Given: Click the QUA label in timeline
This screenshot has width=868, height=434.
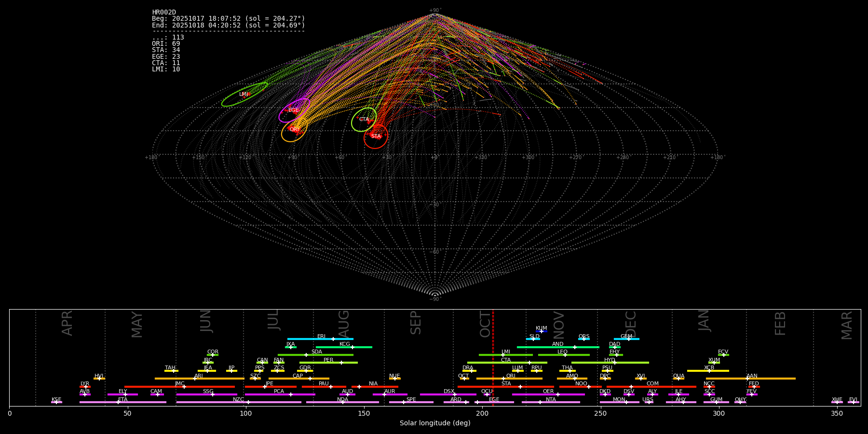Looking at the screenshot, I should (678, 376).
